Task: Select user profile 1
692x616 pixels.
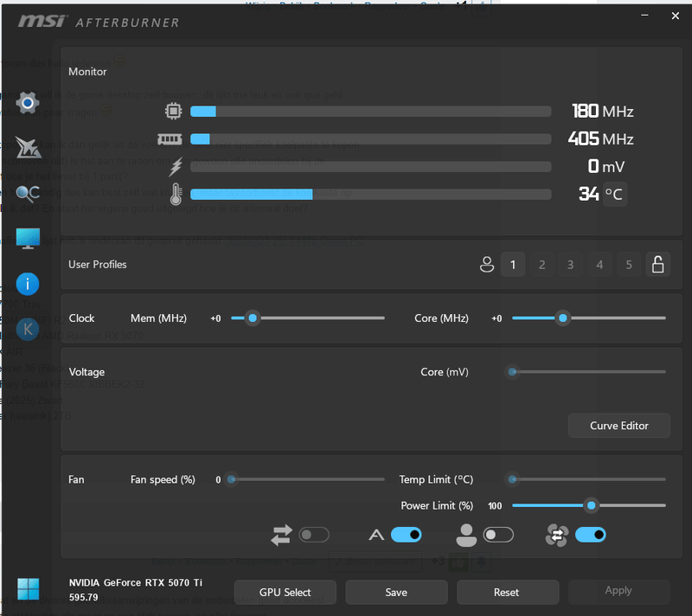Action: click(513, 265)
